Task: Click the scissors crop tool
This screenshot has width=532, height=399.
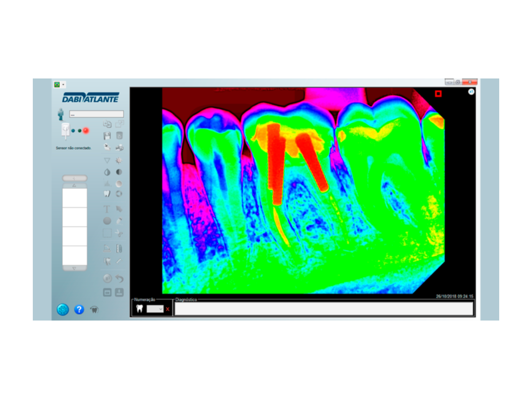Action: (x=119, y=233)
